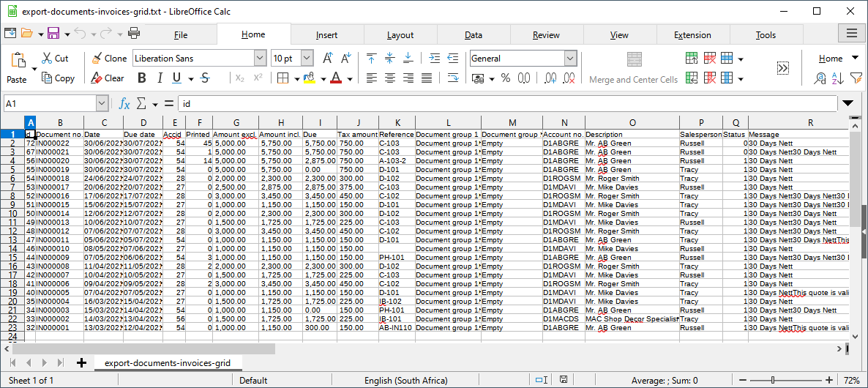This screenshot has height=388, width=868.
Task: Open the Data tab
Action: click(473, 35)
